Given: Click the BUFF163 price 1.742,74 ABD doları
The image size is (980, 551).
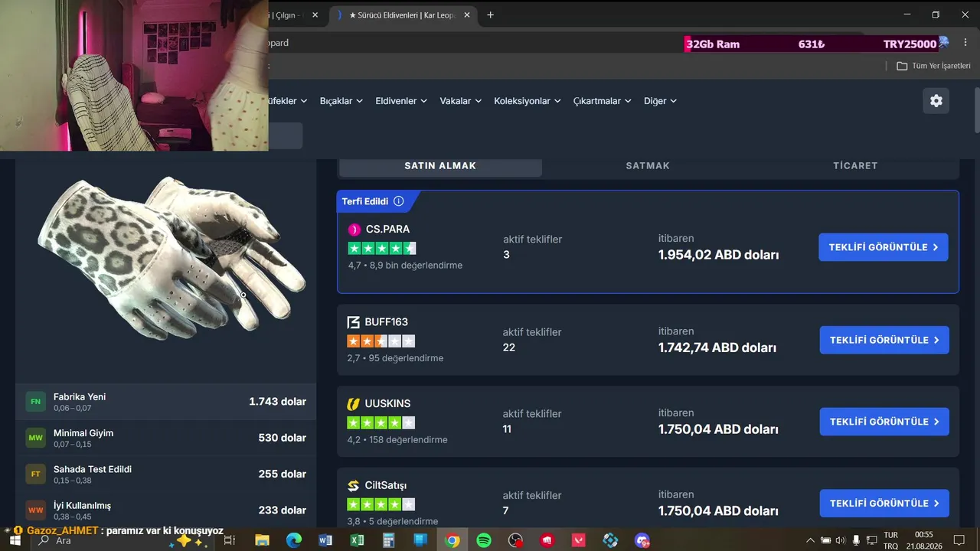Looking at the screenshot, I should [x=717, y=347].
